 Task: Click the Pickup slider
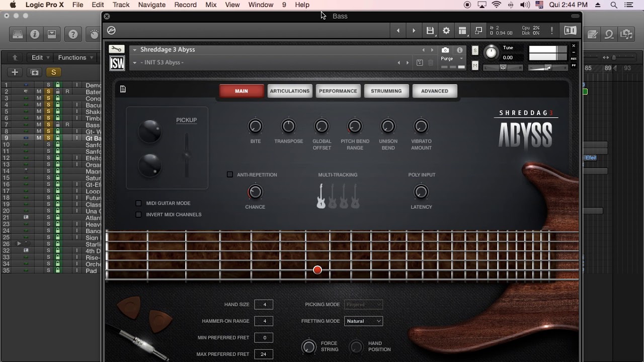pyautogui.click(x=187, y=155)
